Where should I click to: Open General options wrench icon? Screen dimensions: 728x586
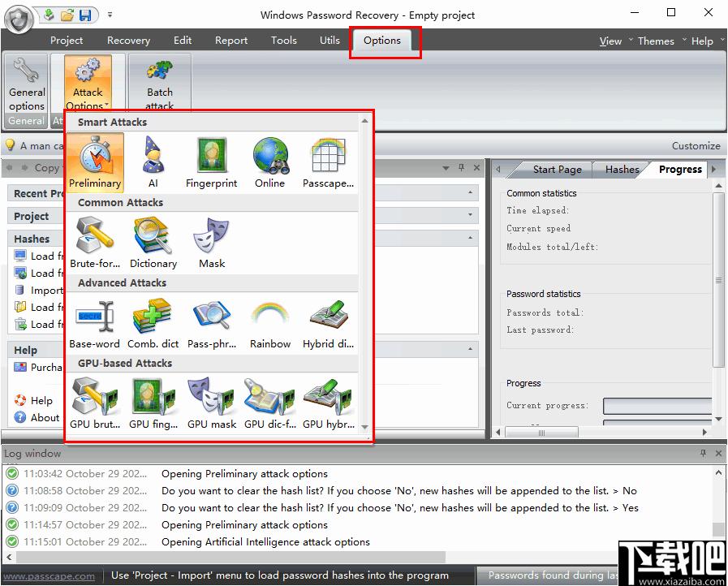(27, 84)
